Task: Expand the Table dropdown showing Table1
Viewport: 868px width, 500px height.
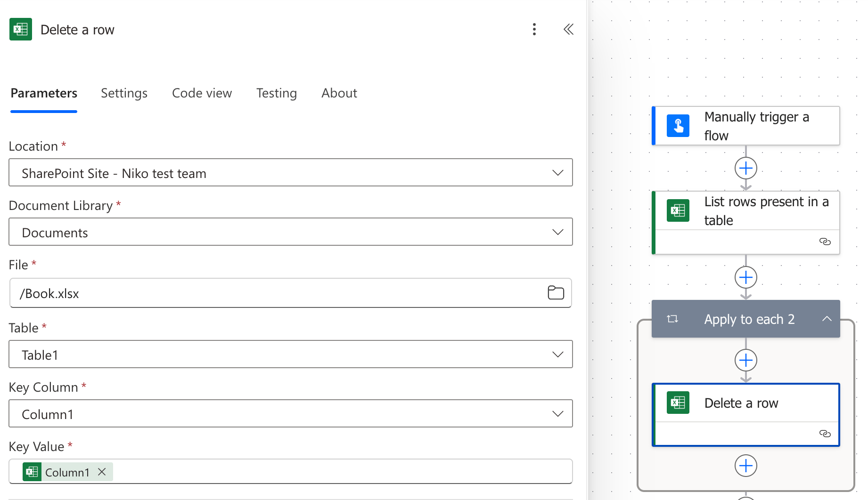Action: [291, 354]
